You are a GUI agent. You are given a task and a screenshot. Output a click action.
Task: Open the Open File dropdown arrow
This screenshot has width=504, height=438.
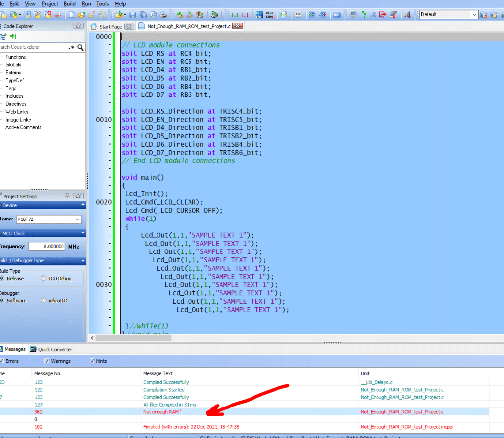pos(125,15)
